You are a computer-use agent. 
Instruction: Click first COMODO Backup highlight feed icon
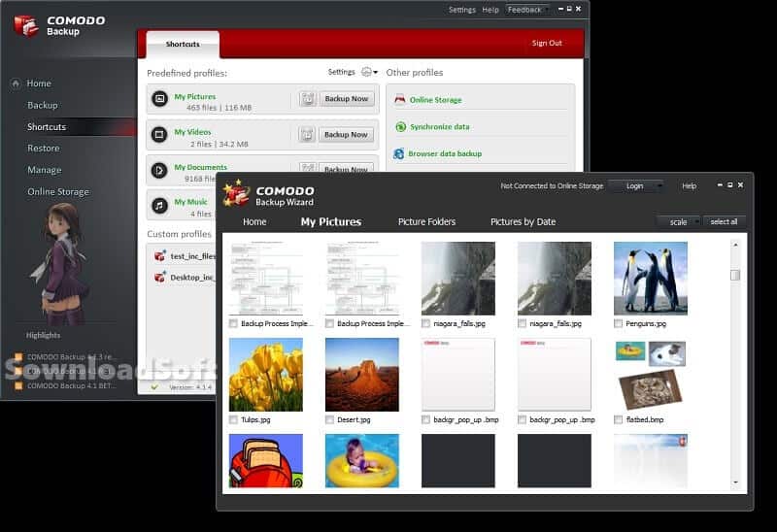(18, 356)
